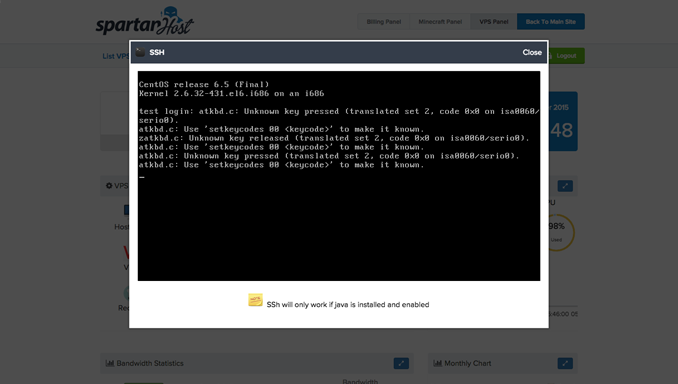678x384 pixels.
Task: Click Back To Main Site button
Action: point(550,22)
